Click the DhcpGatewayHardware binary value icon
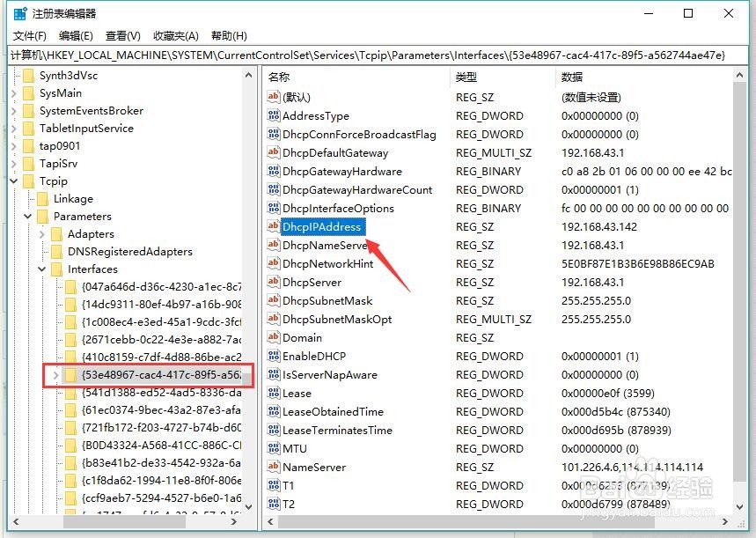The image size is (756, 538). coord(274,171)
